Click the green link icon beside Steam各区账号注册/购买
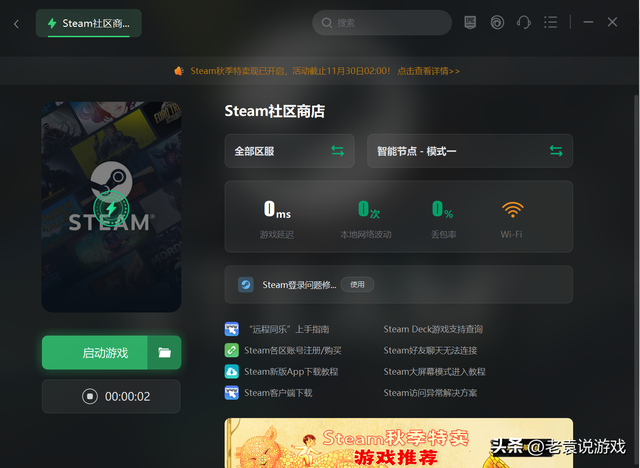This screenshot has height=468, width=640. pos(231,350)
